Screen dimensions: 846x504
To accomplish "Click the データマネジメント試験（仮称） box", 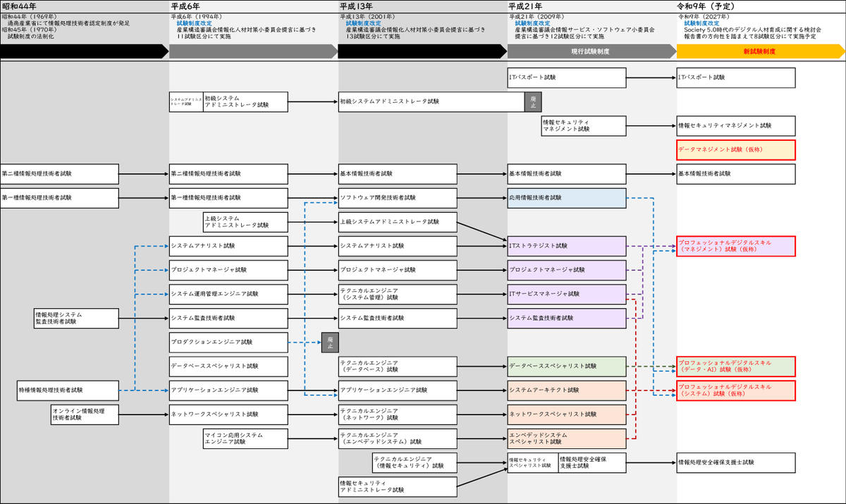I will click(x=736, y=149).
